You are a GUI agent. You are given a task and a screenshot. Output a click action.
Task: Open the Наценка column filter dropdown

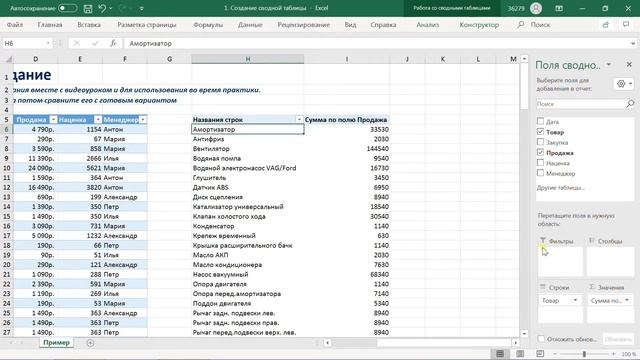(x=98, y=120)
